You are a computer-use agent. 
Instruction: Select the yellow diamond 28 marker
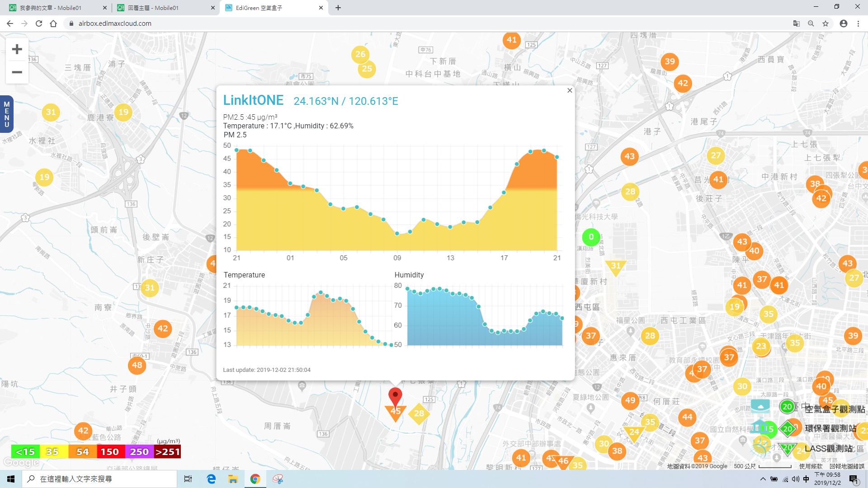pyautogui.click(x=419, y=413)
